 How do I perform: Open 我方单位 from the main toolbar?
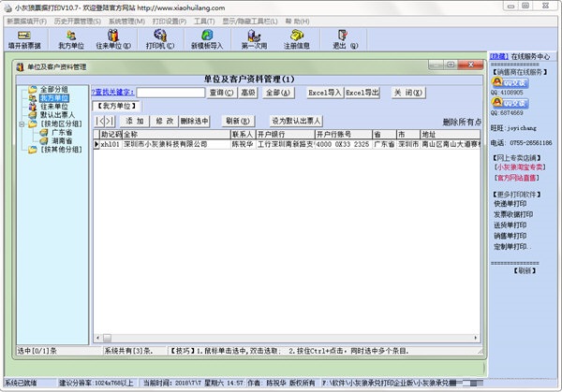(x=71, y=39)
